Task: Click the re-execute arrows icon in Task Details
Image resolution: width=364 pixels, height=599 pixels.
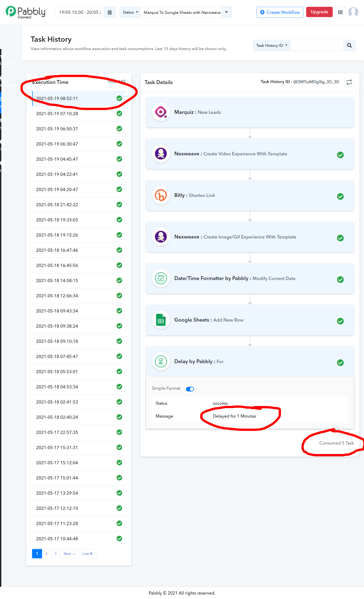Action: coord(349,82)
